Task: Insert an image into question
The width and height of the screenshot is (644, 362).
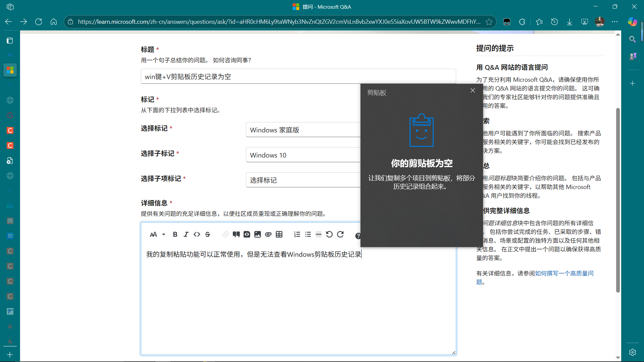Action: 258,235
